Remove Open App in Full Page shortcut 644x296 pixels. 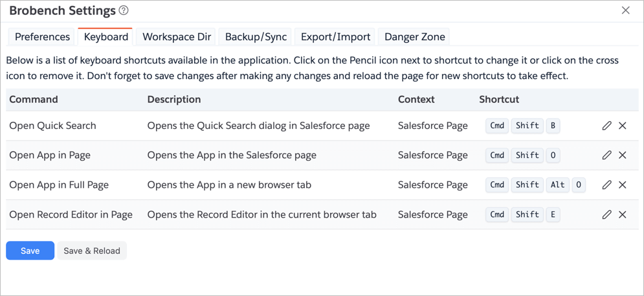pos(623,185)
